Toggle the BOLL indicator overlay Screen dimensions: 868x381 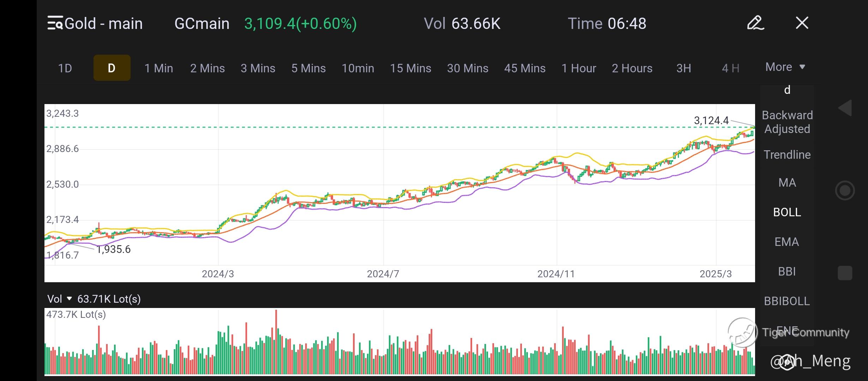pos(787,212)
